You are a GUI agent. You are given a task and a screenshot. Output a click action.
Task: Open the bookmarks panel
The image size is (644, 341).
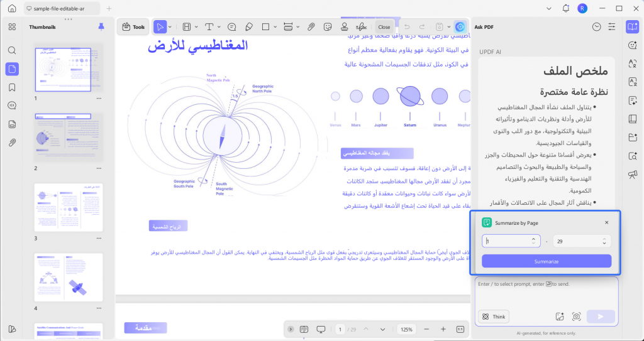coord(12,87)
